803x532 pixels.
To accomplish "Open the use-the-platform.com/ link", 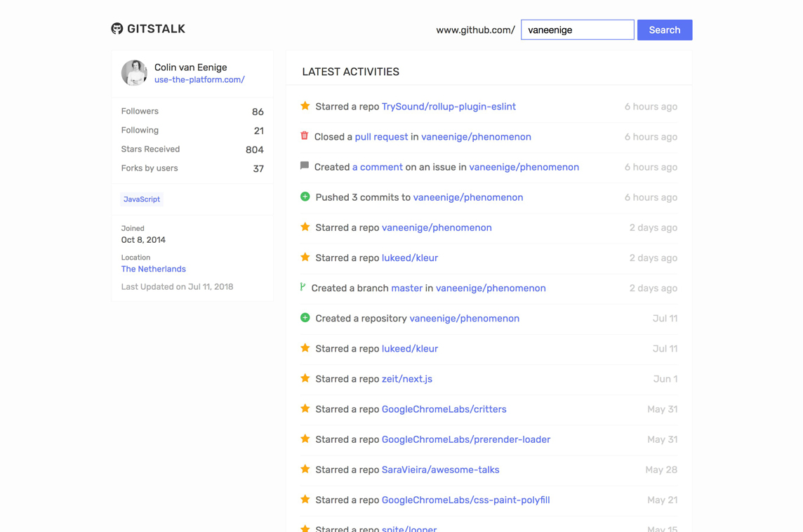I will [x=200, y=80].
